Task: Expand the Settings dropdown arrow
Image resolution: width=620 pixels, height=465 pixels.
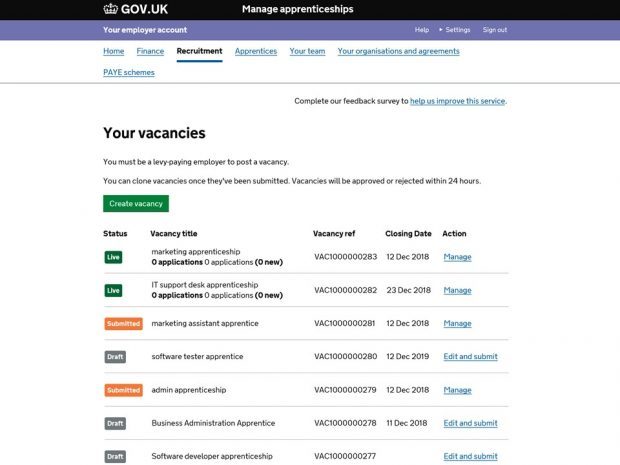Action: click(440, 30)
